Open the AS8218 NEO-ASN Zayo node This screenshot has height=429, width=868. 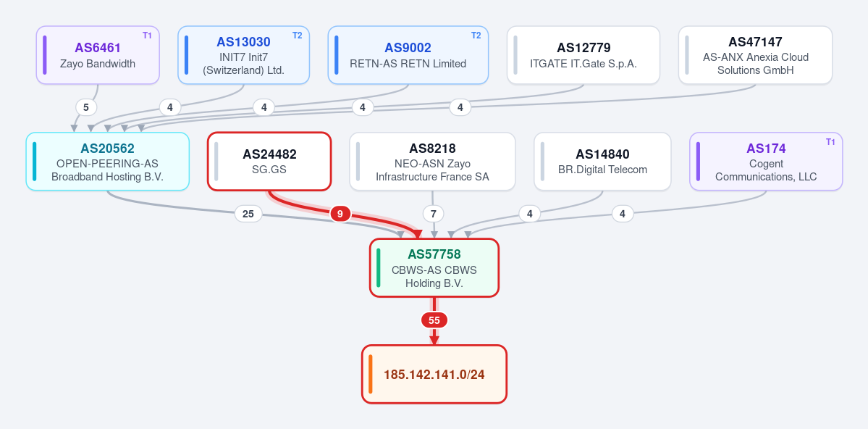pyautogui.click(x=432, y=162)
